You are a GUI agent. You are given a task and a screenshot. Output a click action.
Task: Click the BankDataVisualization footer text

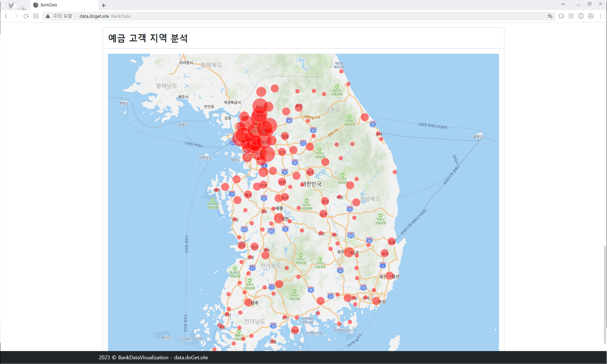pyautogui.click(x=143, y=357)
